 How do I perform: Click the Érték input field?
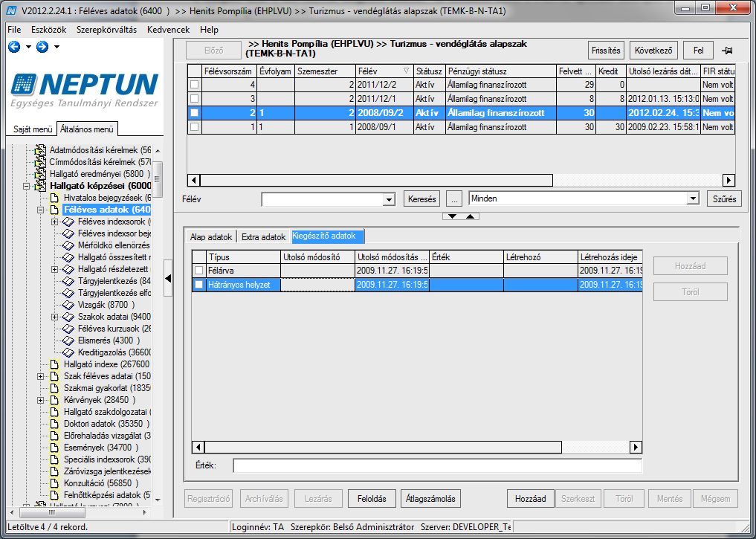coord(438,465)
